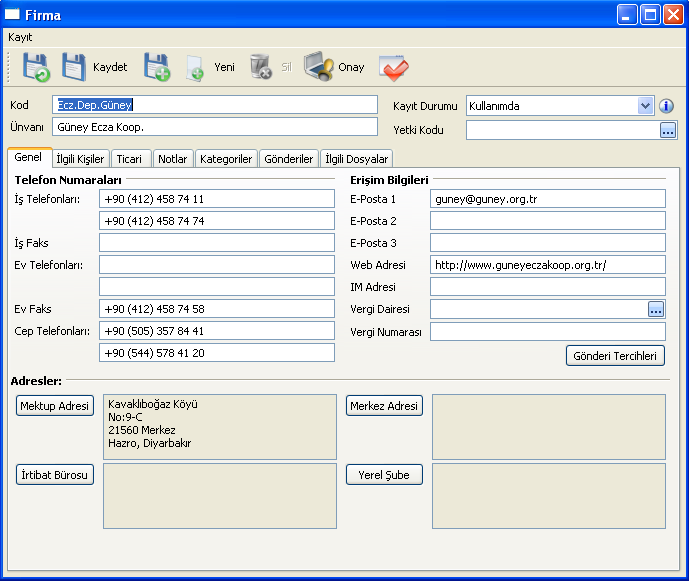Click the Merkez Adresi button
Viewport: 689px width, 581px height.
(384, 406)
